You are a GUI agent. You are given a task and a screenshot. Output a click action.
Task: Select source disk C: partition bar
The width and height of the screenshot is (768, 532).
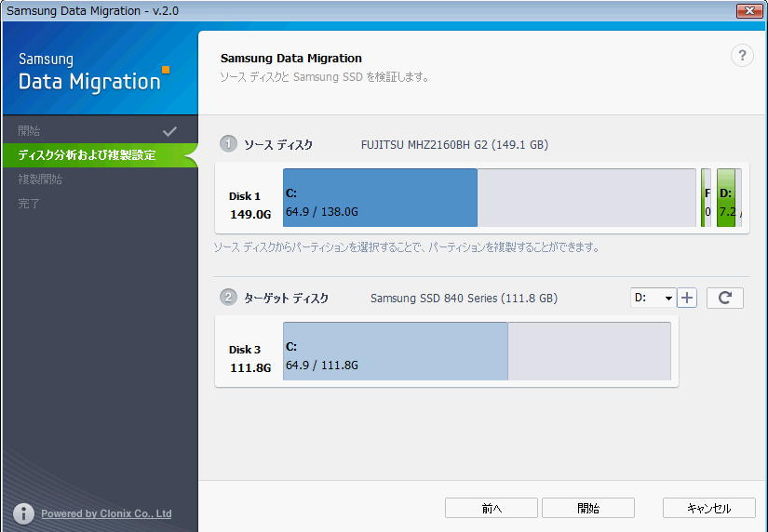click(x=380, y=198)
